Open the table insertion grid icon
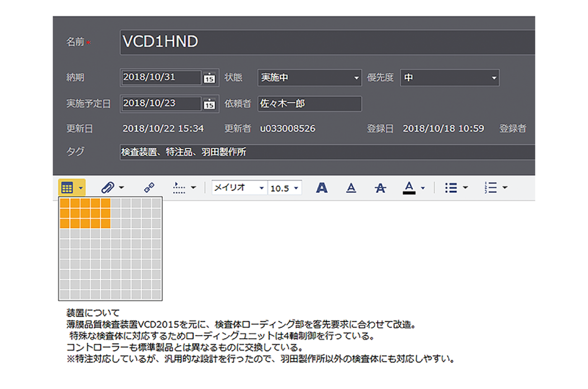Image resolution: width=588 pixels, height=389 pixels. [x=66, y=187]
